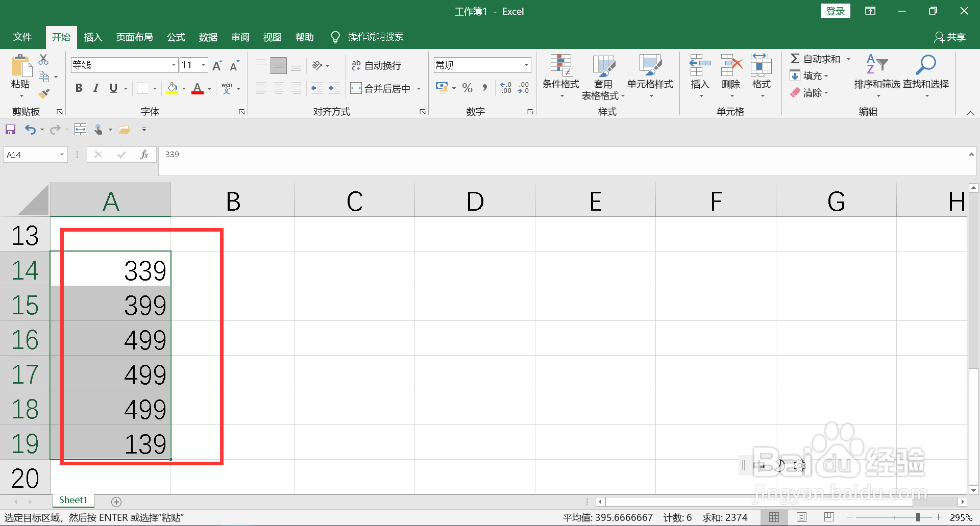980x526 pixels.
Task: Expand the 清除 clear dropdown
Action: tap(826, 93)
